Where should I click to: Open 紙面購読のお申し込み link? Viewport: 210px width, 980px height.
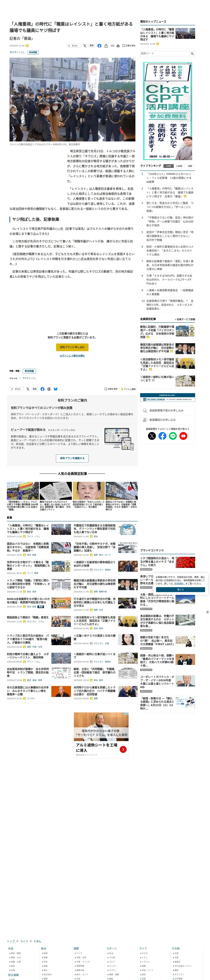(167, 420)
